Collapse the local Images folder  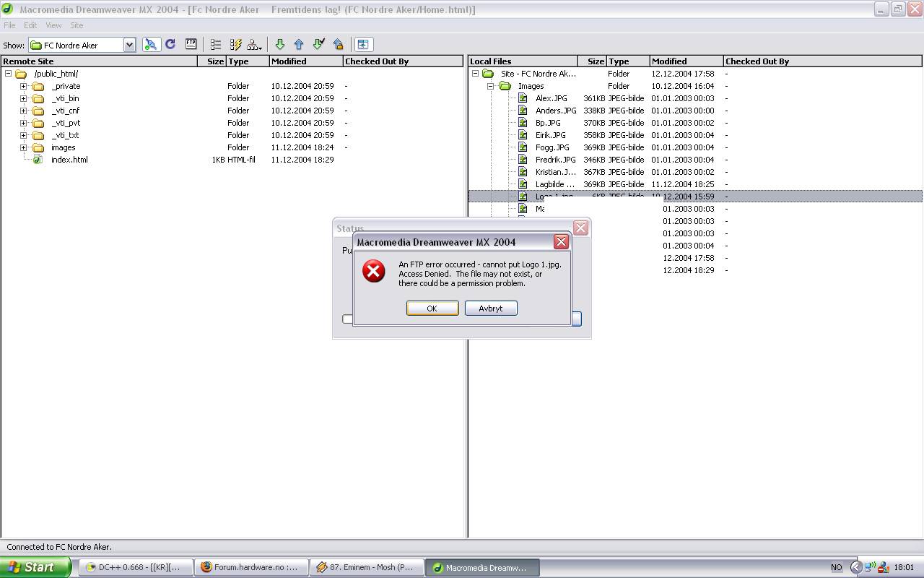pos(490,86)
